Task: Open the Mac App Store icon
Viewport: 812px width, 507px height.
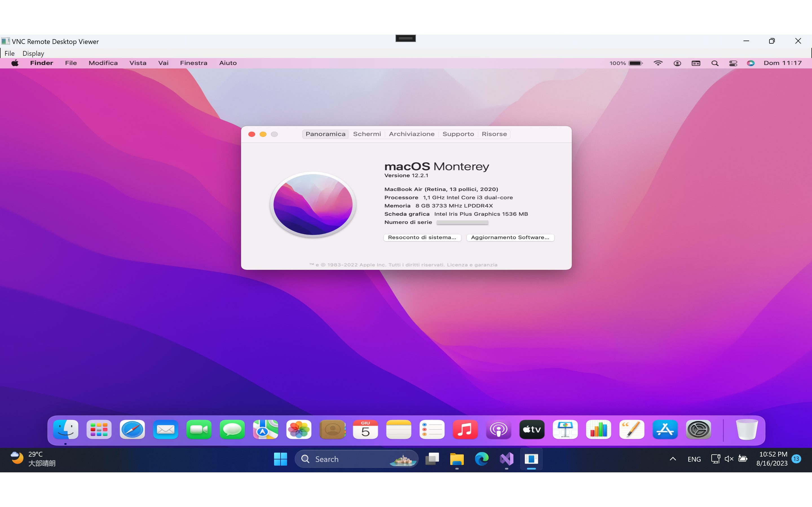Action: pos(665,430)
